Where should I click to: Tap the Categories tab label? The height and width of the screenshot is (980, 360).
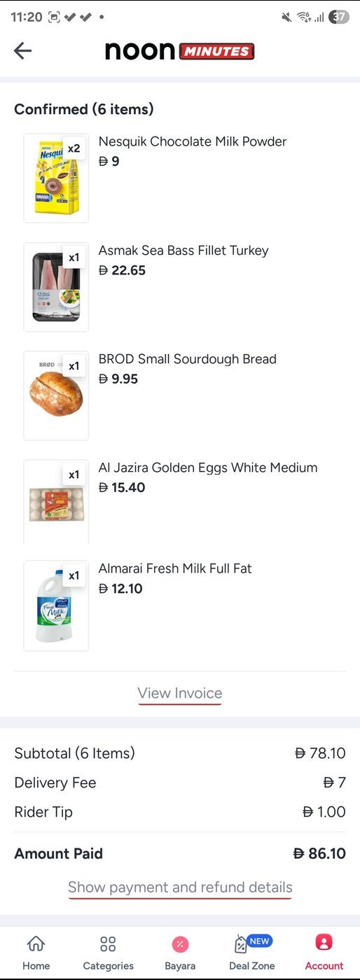click(108, 966)
